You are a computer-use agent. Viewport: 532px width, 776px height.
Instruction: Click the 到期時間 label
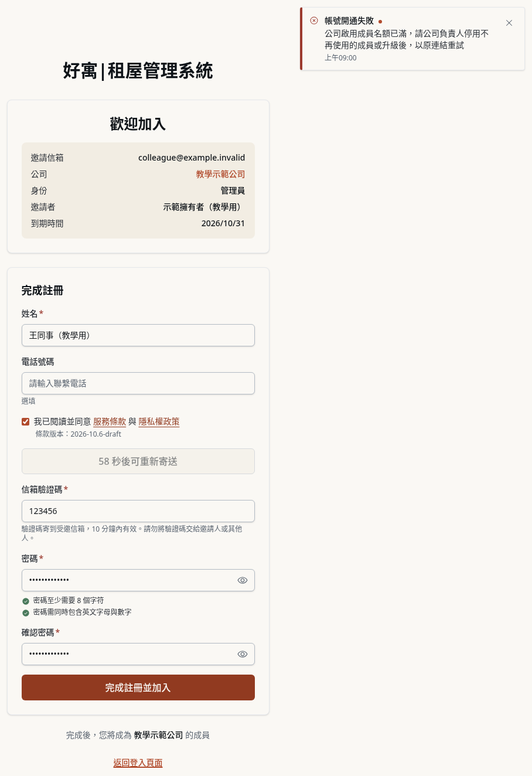(47, 223)
